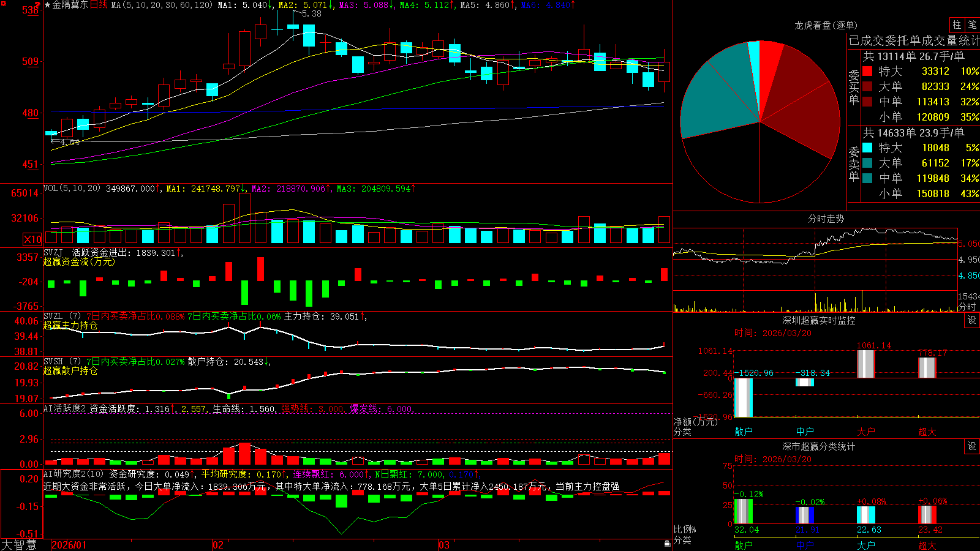Select the 02 month marker on the timeline
This screenshot has width=980, height=551.
tap(218, 545)
